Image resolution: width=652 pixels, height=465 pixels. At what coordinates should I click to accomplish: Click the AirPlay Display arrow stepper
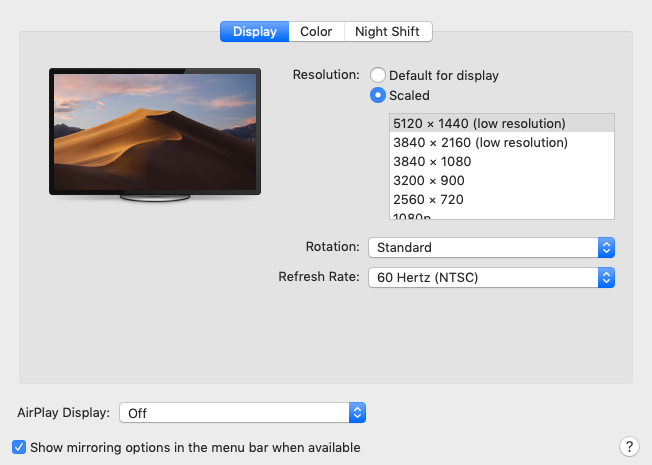pyautogui.click(x=358, y=412)
